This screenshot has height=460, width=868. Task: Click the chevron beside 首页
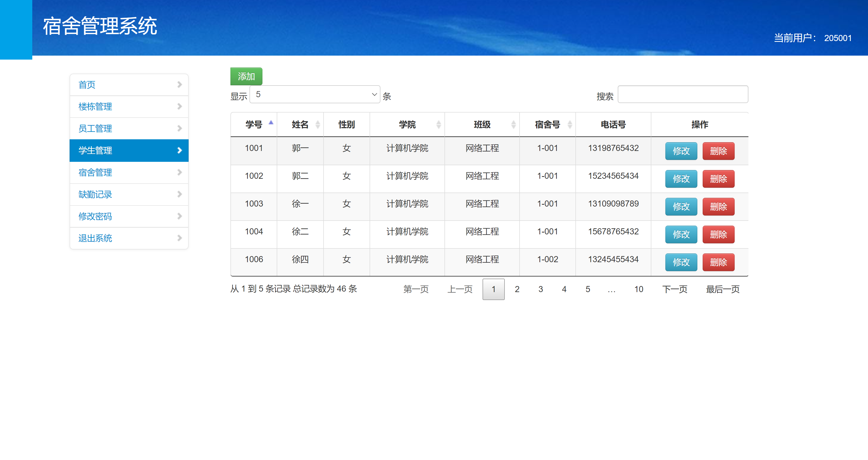pyautogui.click(x=180, y=85)
